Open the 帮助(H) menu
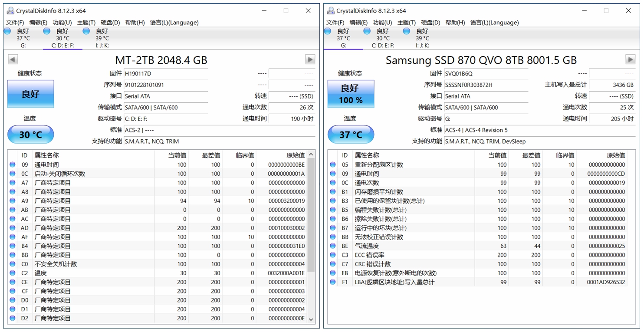The image size is (644, 332). tap(135, 22)
